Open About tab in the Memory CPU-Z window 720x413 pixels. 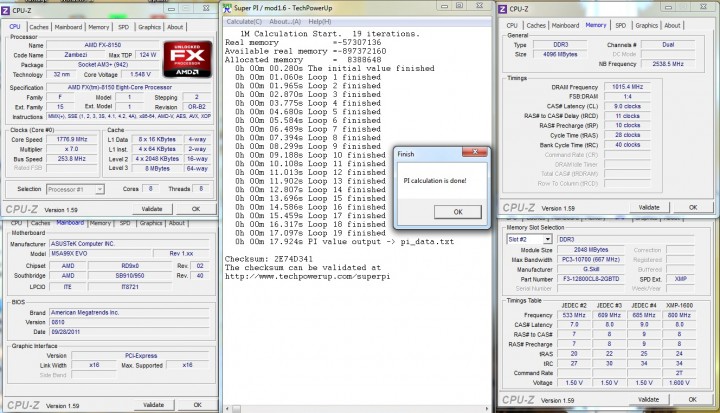[672, 26]
